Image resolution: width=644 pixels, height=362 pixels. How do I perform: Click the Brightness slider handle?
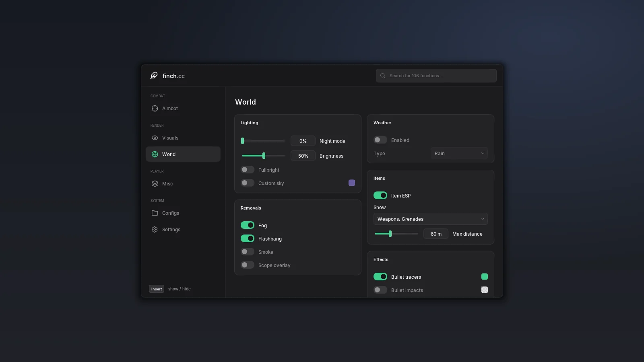pyautogui.click(x=264, y=156)
